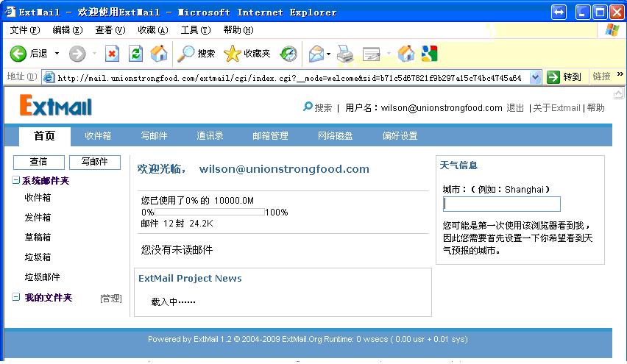Click the house icon next to Google icon

pyautogui.click(x=406, y=54)
